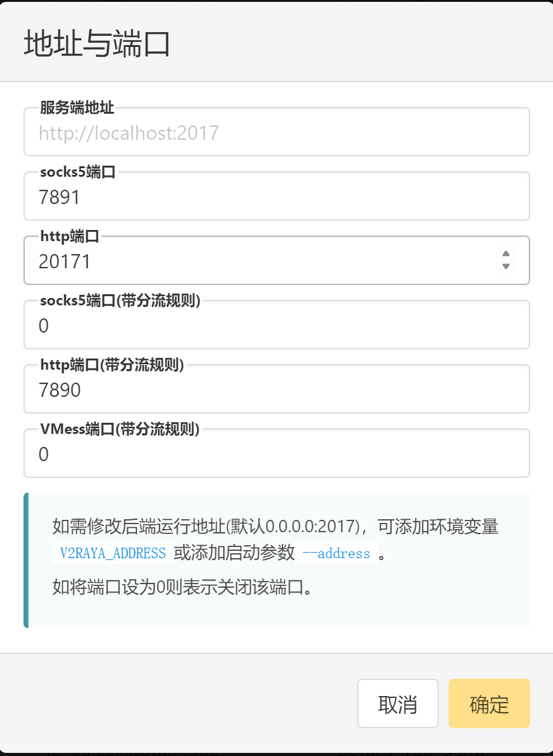Click the VMess端口(带分流规则) label text
The image size is (553, 756).
tap(119, 429)
